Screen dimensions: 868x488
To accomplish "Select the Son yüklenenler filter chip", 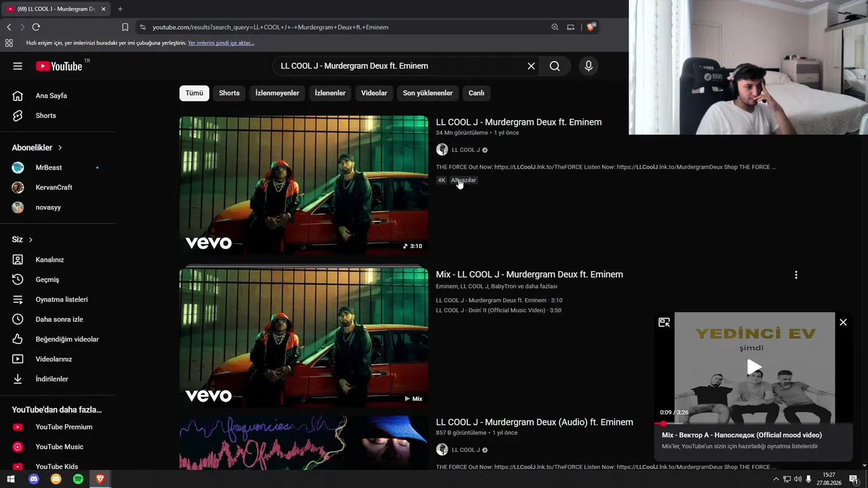I will click(428, 93).
